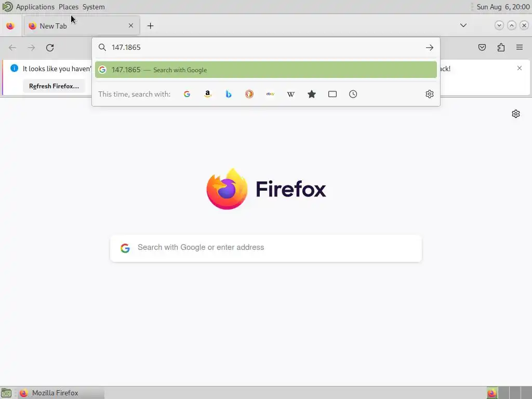The width and height of the screenshot is (532, 399).
Task: Open Firefox View pinned tab
Action: pos(10,26)
